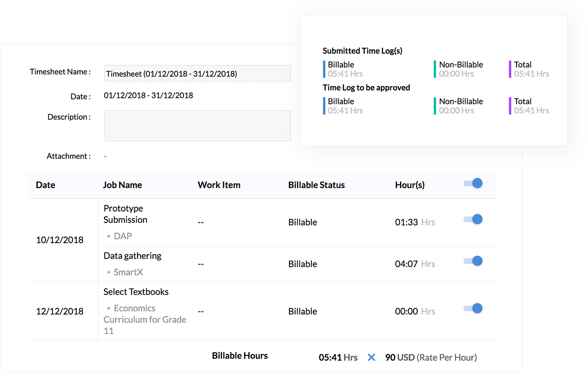The image size is (588, 372).
Task: Select the Select Textbooks job entry
Action: click(136, 292)
